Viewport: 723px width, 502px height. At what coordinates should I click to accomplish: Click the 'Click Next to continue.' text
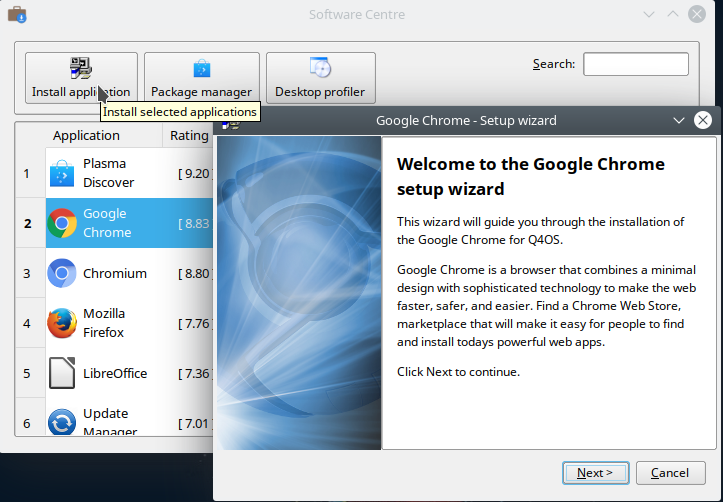(x=458, y=372)
